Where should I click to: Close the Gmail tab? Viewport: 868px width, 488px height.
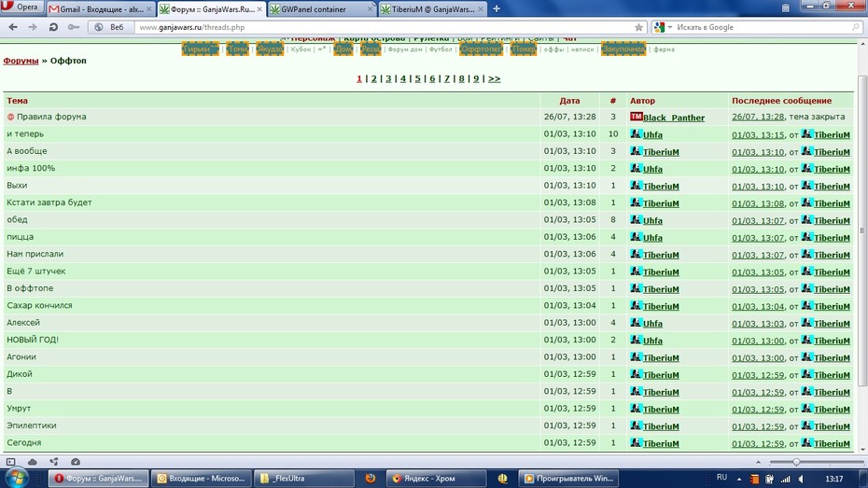[x=148, y=9]
